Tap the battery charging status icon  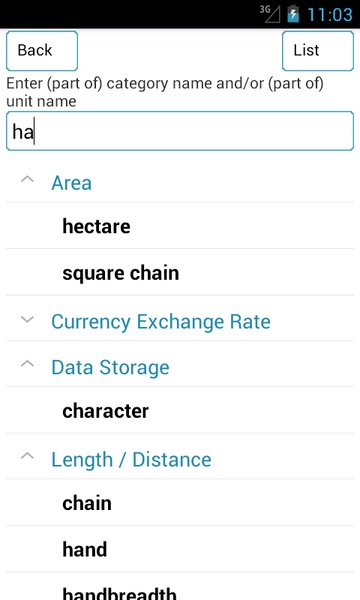pyautogui.click(x=293, y=14)
